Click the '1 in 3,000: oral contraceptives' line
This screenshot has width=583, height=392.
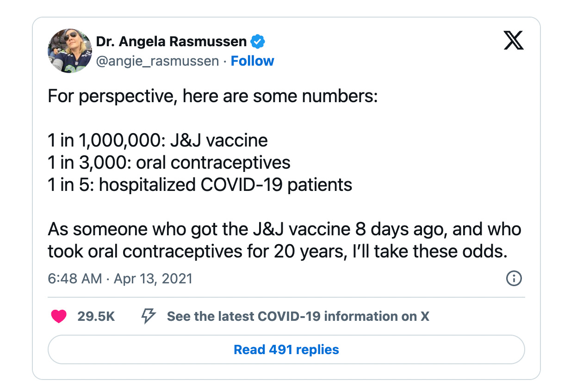(x=169, y=162)
